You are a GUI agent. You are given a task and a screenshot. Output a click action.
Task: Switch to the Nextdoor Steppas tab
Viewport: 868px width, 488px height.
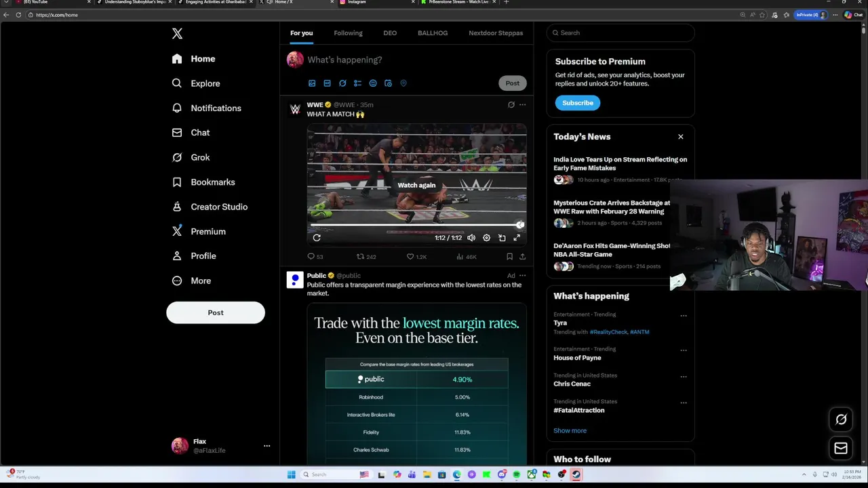496,33
